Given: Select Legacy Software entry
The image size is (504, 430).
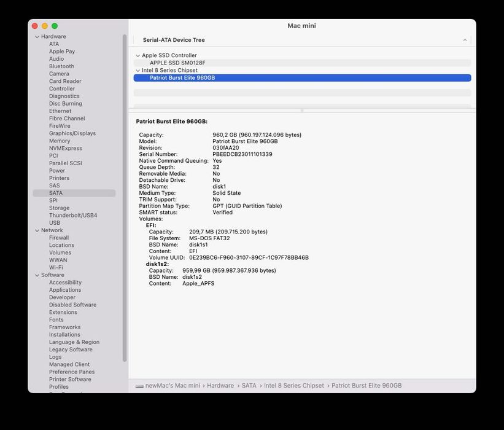Looking at the screenshot, I should [x=71, y=350].
